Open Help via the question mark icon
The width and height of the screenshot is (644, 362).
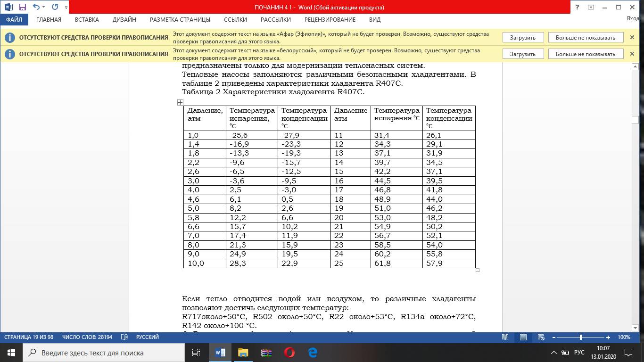point(577,7)
